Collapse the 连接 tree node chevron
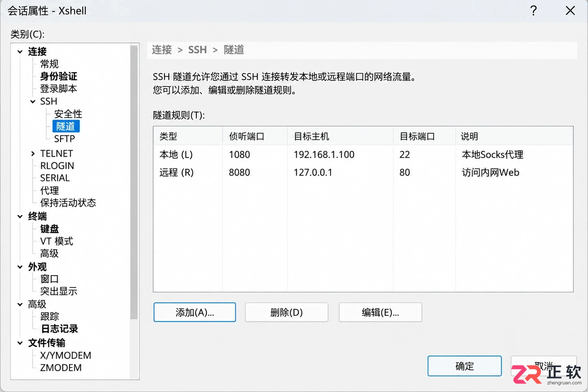The height and width of the screenshot is (392, 588). click(x=20, y=52)
